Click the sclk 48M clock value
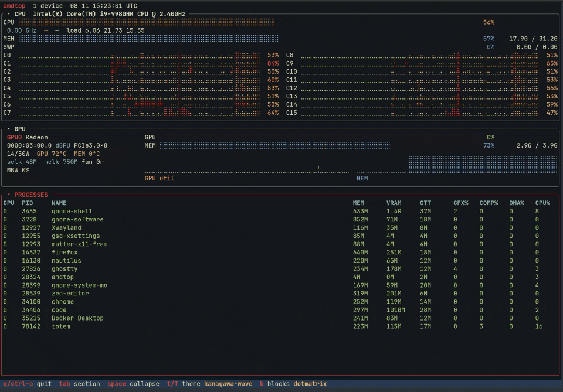Viewport: 563px width, 392px height. (22, 162)
